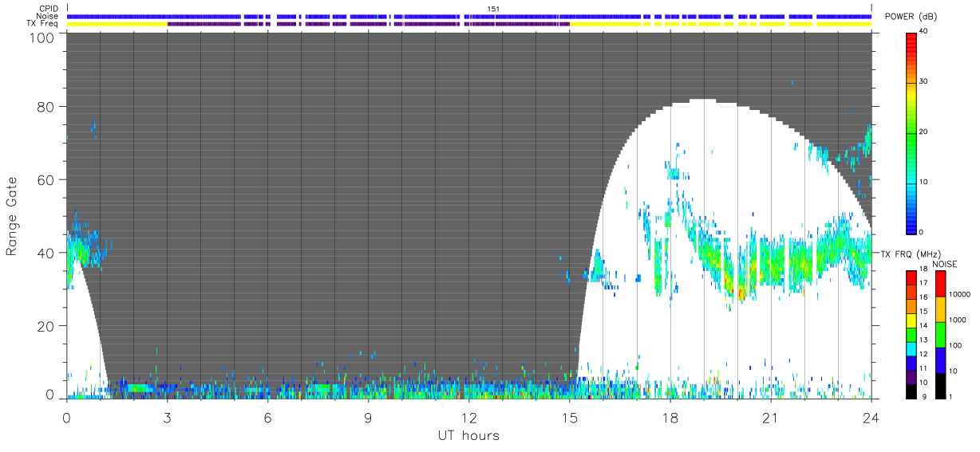Click the POWER (dB) legend title

pyautogui.click(x=912, y=17)
